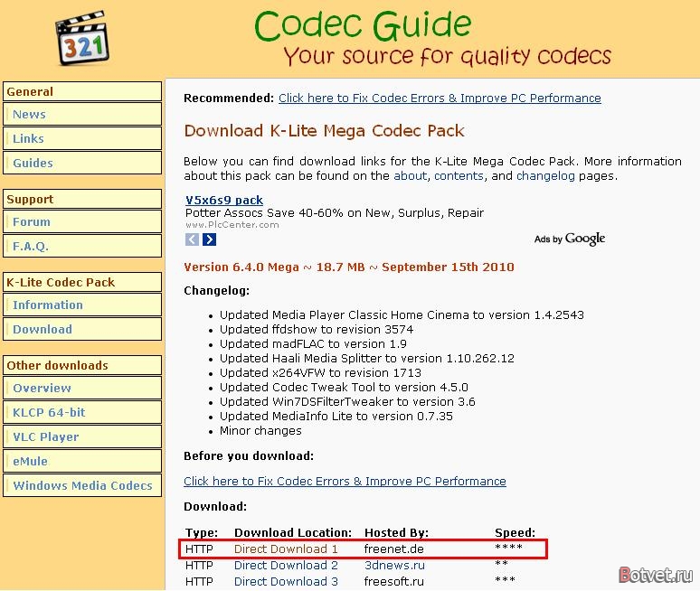700x591 pixels.
Task: Click the 321 clapperboard logo icon
Action: [82, 39]
